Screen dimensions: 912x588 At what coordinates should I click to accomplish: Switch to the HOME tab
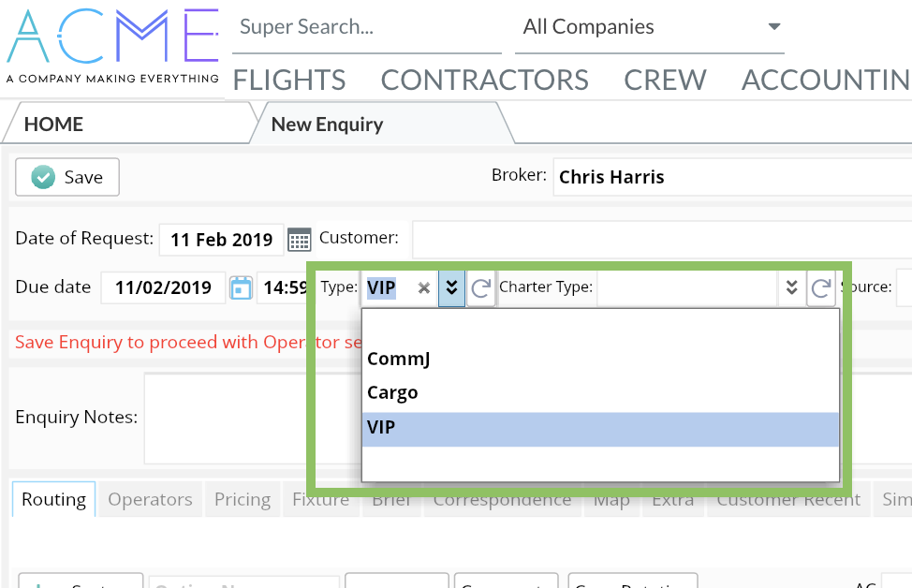53,125
